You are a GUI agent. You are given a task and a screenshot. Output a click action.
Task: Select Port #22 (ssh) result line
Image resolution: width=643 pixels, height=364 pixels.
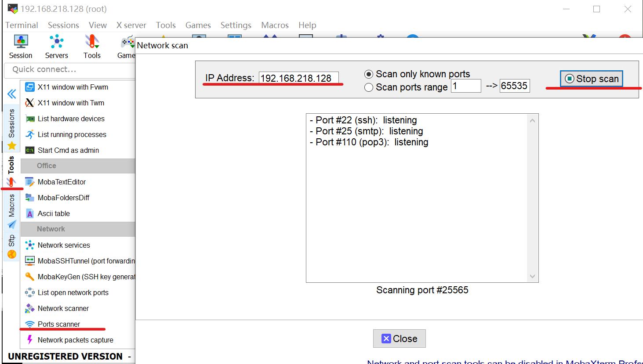pyautogui.click(x=363, y=120)
